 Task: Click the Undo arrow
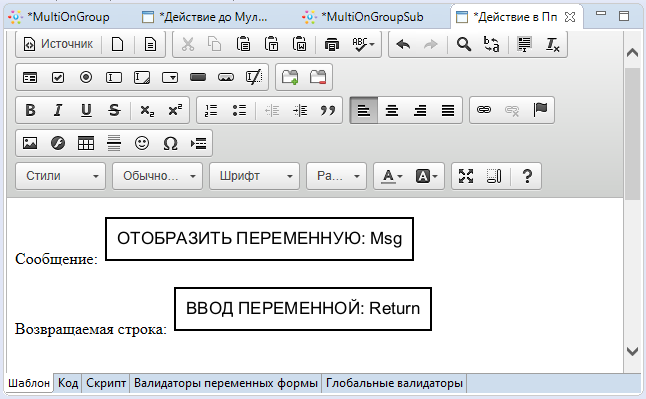[x=403, y=44]
